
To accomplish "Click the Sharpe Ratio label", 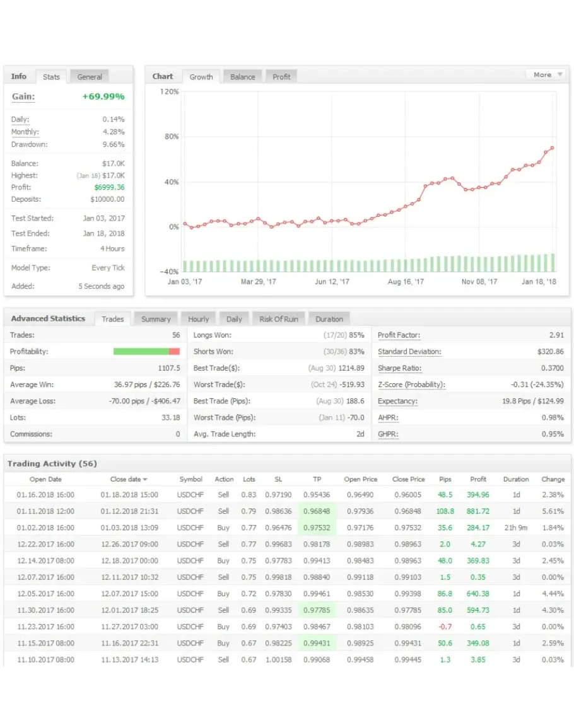I will (399, 368).
